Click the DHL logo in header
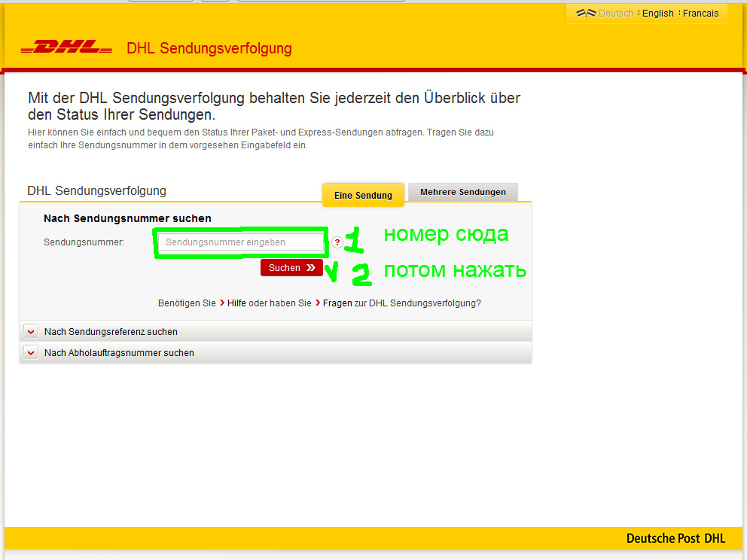This screenshot has height=560, width=747. coord(66,49)
